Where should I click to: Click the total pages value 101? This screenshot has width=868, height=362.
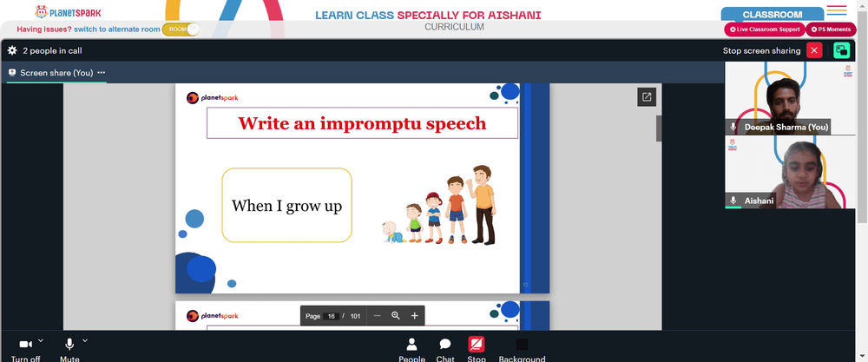355,316
